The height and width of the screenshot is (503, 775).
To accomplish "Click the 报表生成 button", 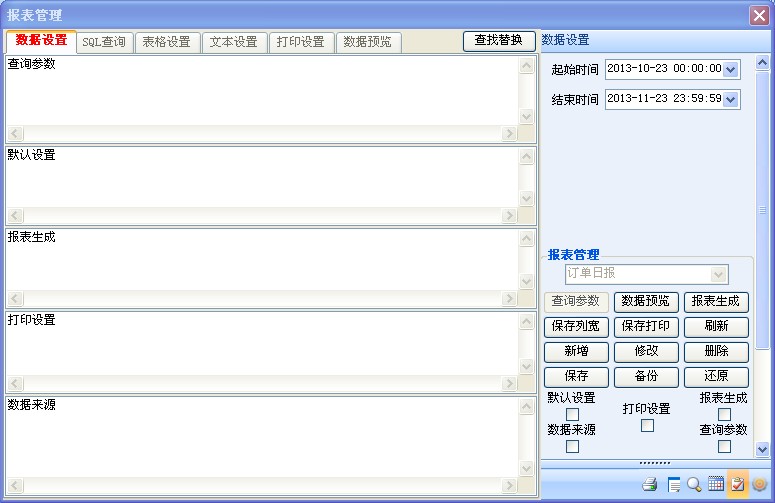I will point(716,301).
